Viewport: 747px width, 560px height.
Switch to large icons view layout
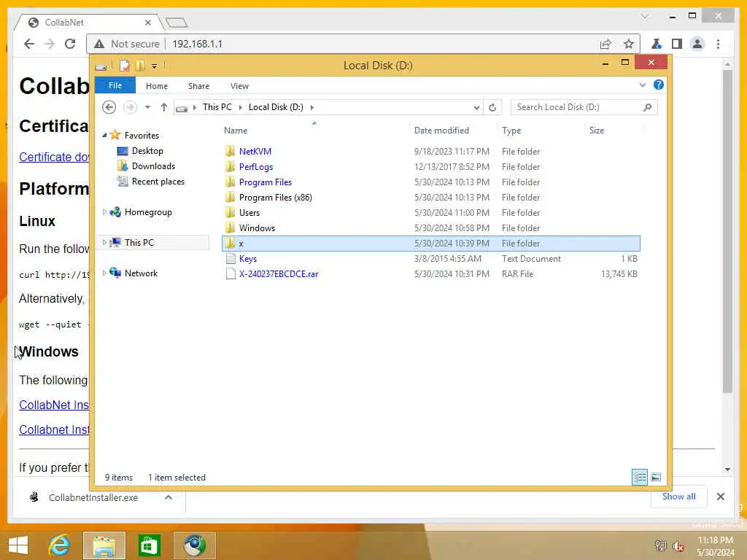coord(656,477)
